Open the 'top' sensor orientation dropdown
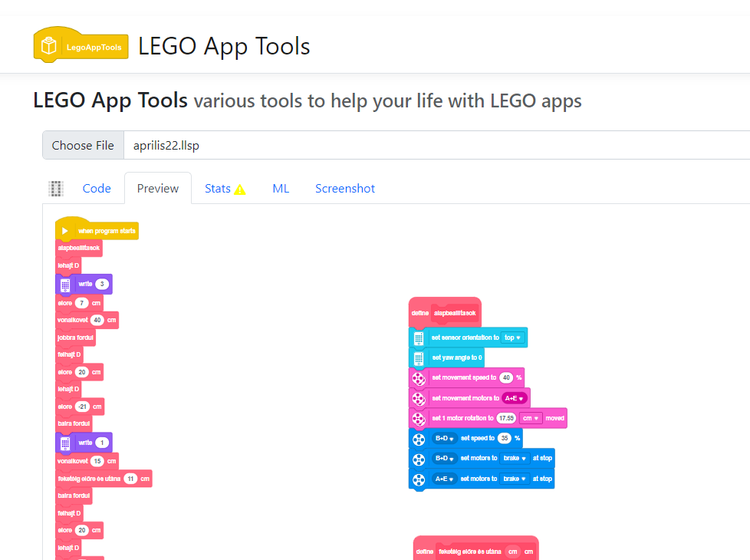750x560 pixels. coord(512,338)
